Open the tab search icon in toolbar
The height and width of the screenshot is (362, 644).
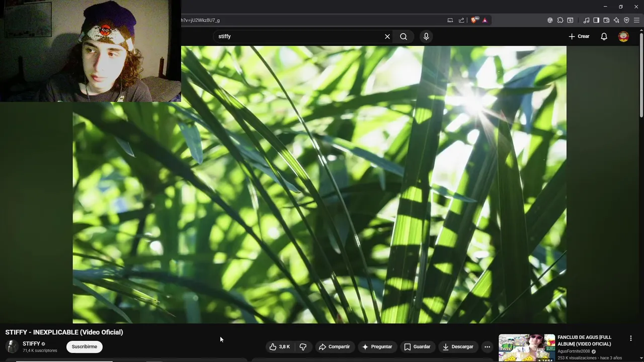(x=570, y=20)
